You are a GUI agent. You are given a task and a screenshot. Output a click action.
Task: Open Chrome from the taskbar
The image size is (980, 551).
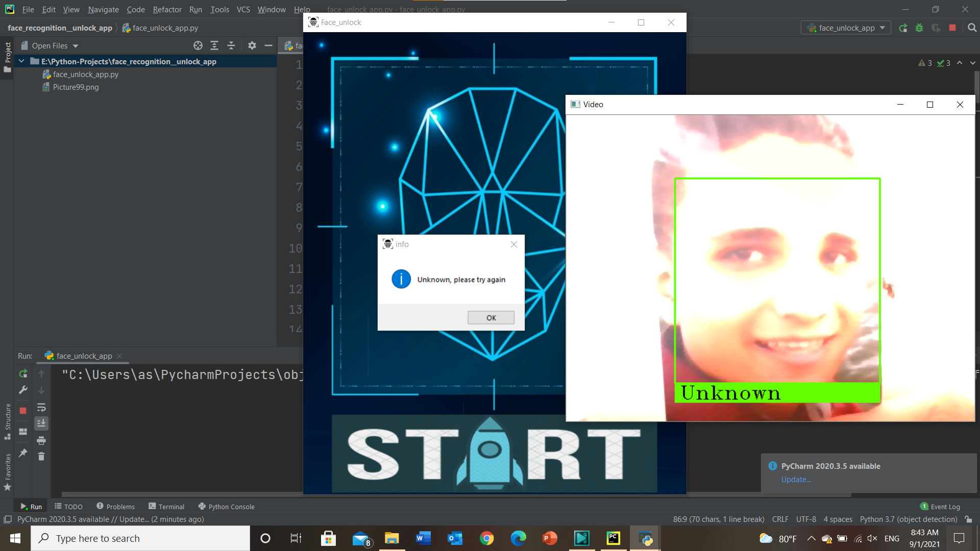tap(486, 538)
